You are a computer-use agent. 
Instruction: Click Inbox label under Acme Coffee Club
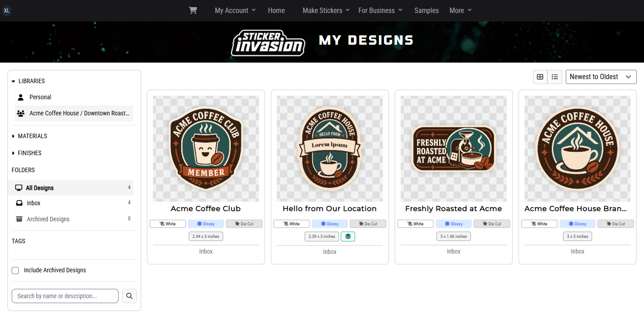pyautogui.click(x=206, y=251)
